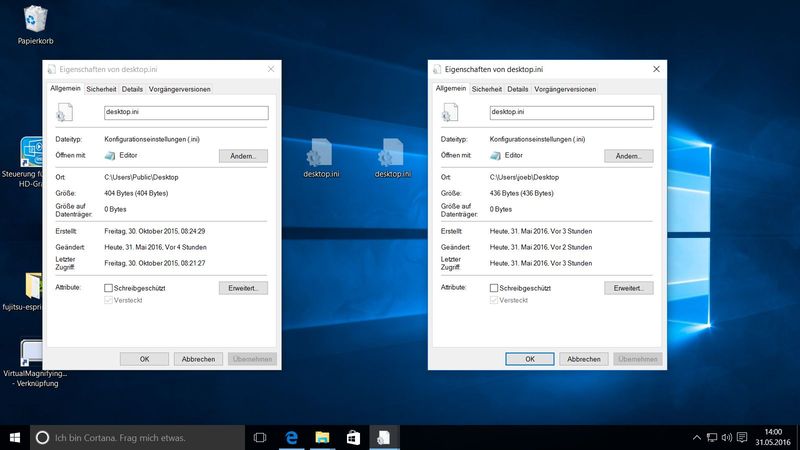Click the filename field in right dialog

click(x=571, y=113)
